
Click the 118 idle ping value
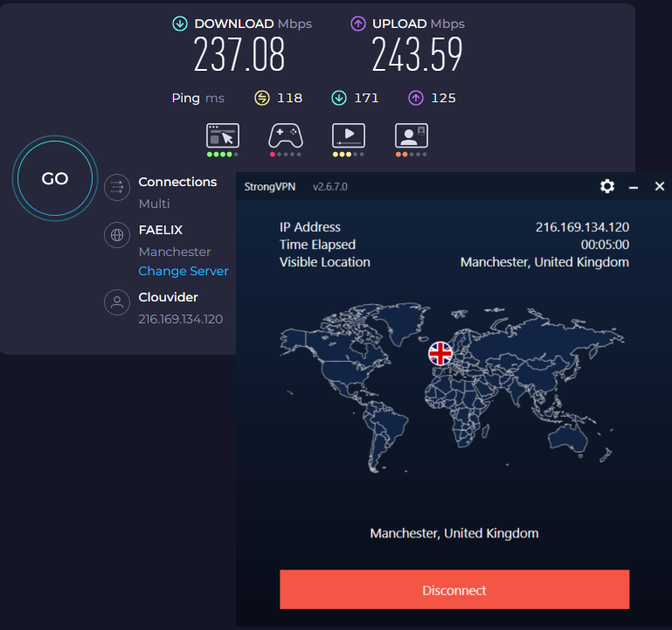289,98
